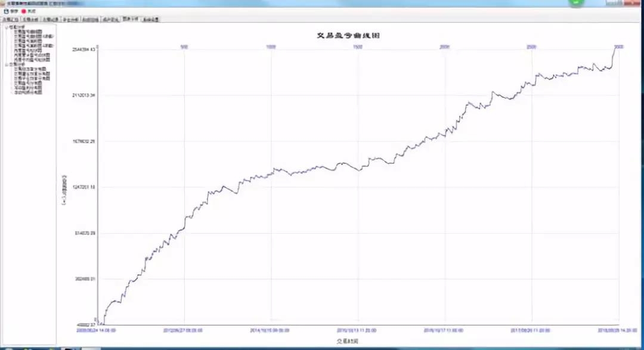Open the 交易记录 tab

[x=51, y=19]
